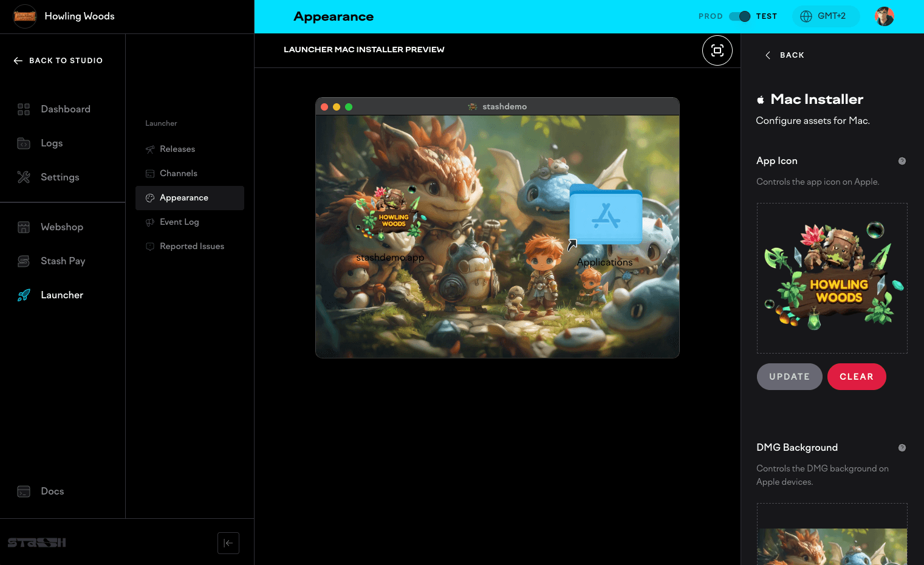924x565 pixels.
Task: Click the DMG Background help question mark
Action: (902, 447)
